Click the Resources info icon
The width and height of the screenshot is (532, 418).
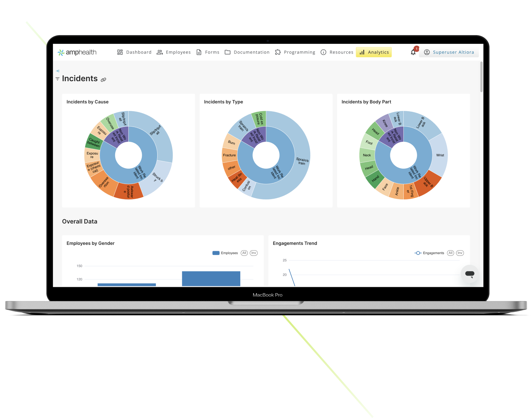[x=323, y=52]
